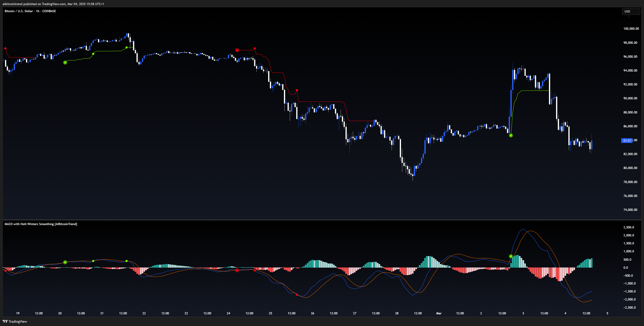The height and width of the screenshot is (326, 644).
Task: Select the small red dot after Feb 25 12:00 on price chart
Action: [297, 90]
